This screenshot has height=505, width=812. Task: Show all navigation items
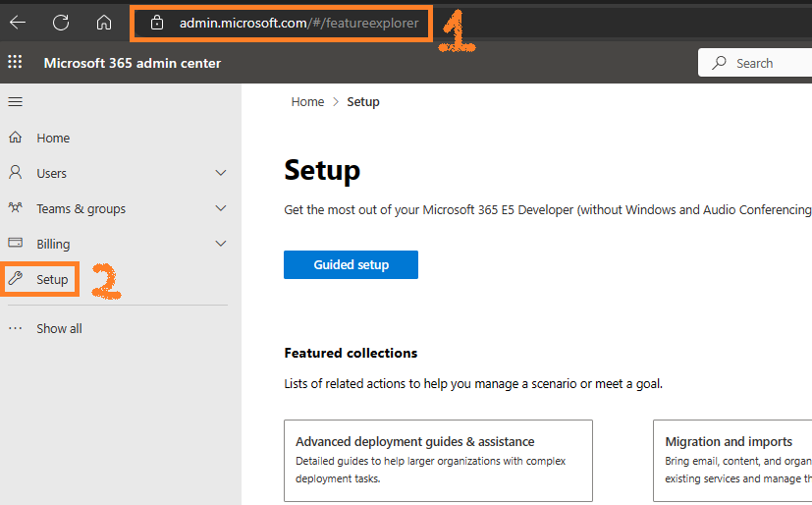(59, 328)
